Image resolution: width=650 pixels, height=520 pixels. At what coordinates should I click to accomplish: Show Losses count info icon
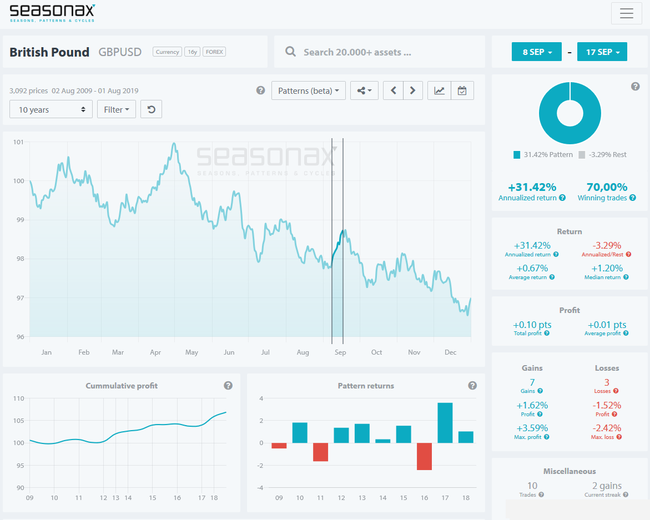click(616, 391)
